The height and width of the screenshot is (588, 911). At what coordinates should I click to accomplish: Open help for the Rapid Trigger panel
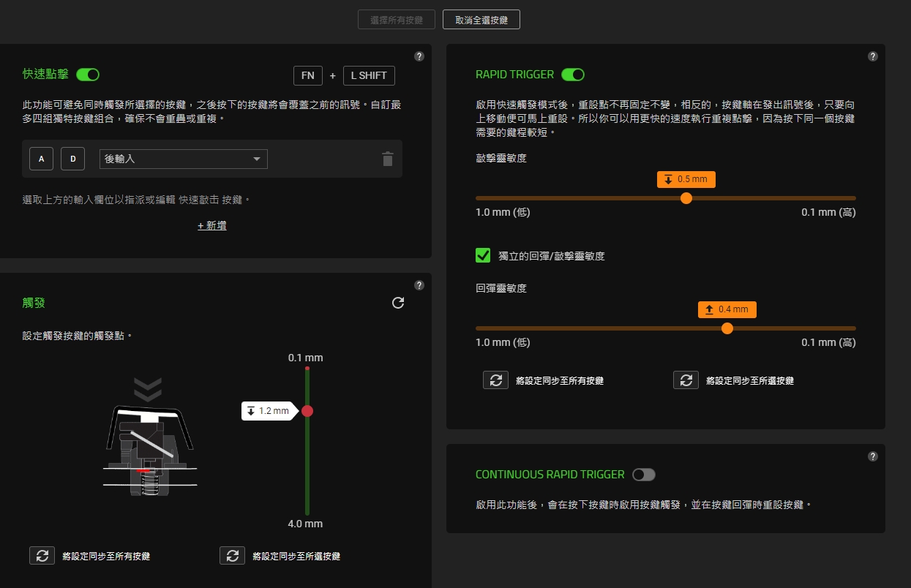(x=872, y=56)
